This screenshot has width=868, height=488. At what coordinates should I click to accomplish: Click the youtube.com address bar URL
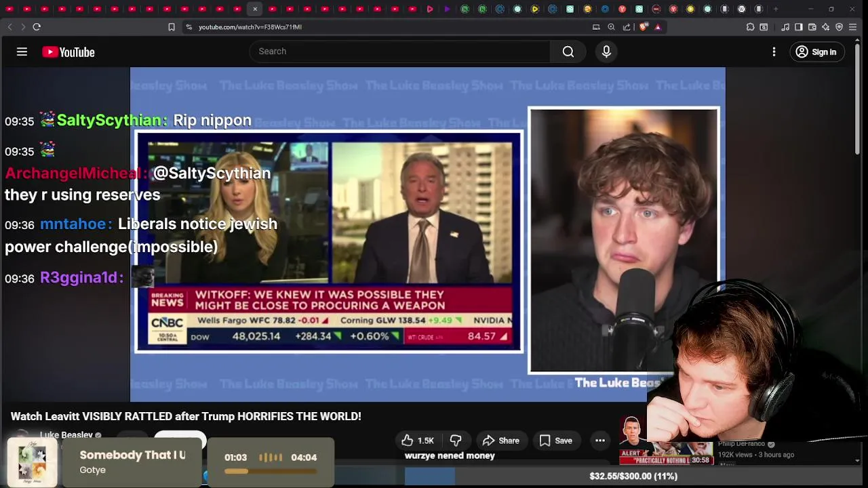[250, 27]
